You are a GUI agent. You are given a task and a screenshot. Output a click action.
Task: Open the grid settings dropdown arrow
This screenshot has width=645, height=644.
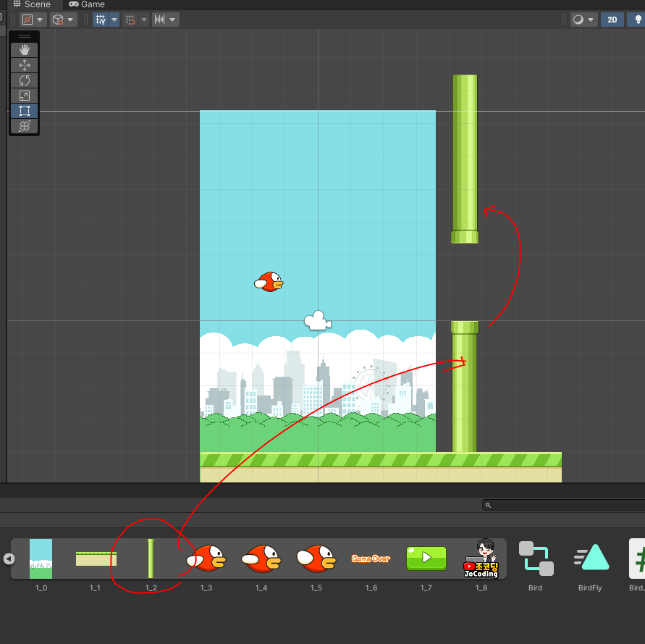[x=114, y=20]
